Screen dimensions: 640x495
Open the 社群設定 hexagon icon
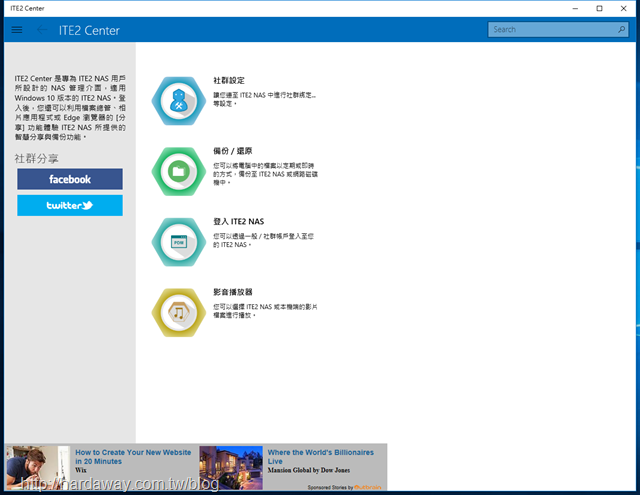pyautogui.click(x=179, y=101)
